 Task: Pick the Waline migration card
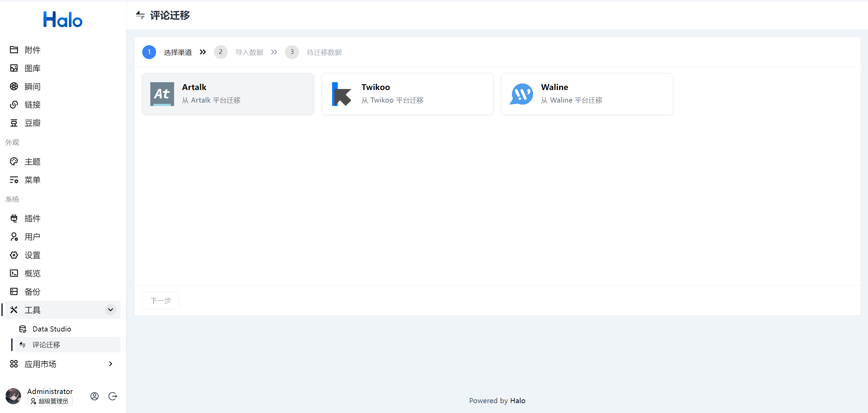click(587, 94)
